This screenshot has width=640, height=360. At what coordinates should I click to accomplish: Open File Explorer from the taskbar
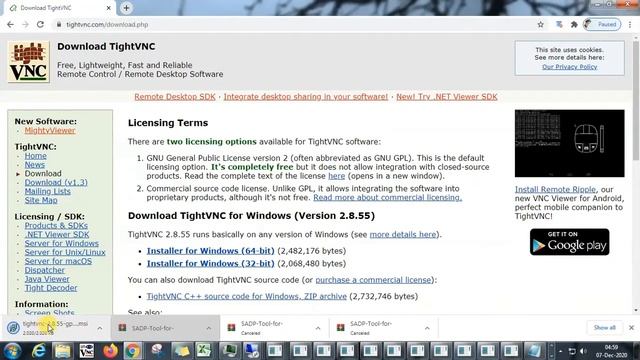(x=62, y=351)
